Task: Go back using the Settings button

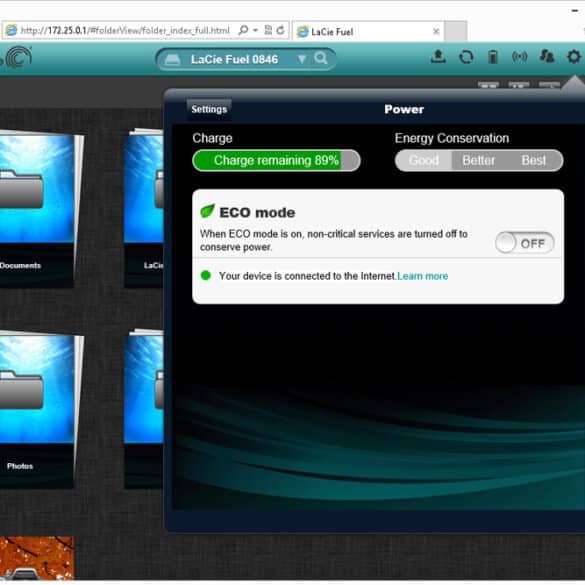Action: pos(209,109)
